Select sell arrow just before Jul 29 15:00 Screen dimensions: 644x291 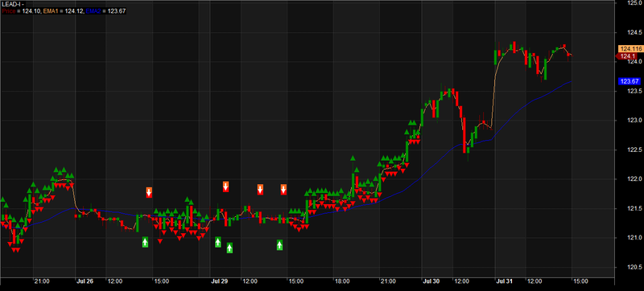click(283, 190)
